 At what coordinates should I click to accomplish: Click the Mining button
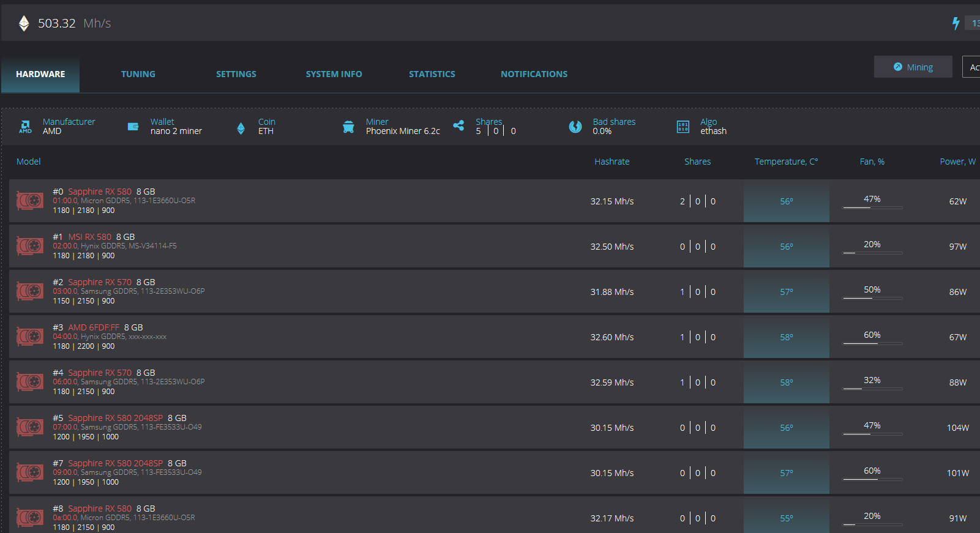pyautogui.click(x=913, y=67)
